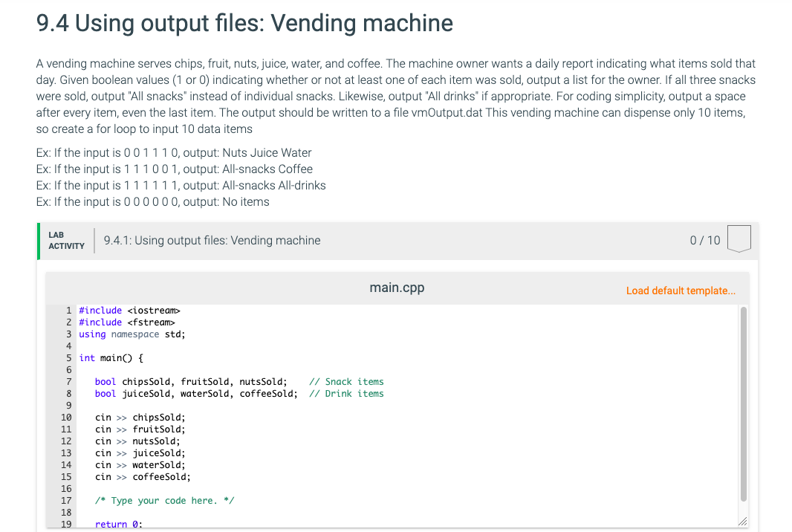Click the 'using namespace std;' line

[x=132, y=334]
